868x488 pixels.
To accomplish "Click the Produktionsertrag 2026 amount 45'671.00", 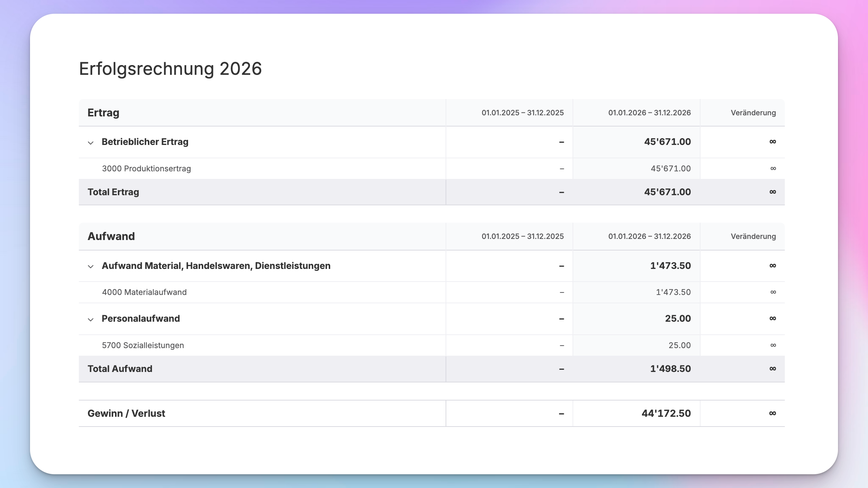I will (671, 168).
